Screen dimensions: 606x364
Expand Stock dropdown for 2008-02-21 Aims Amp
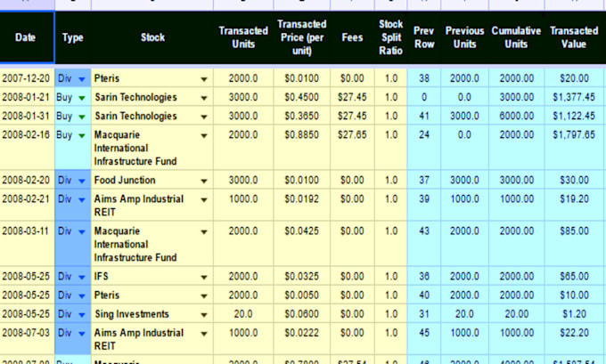click(204, 200)
